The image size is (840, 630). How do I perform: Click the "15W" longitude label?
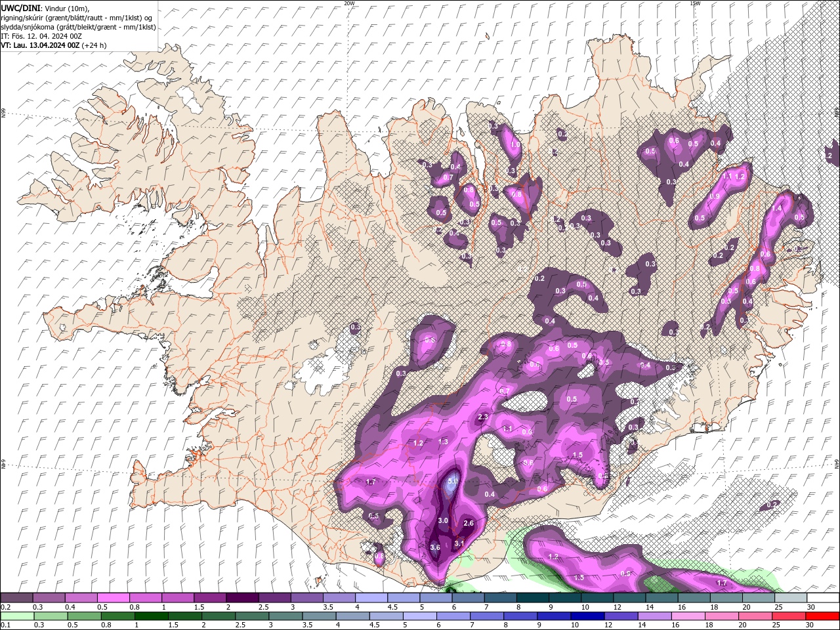(x=695, y=3)
